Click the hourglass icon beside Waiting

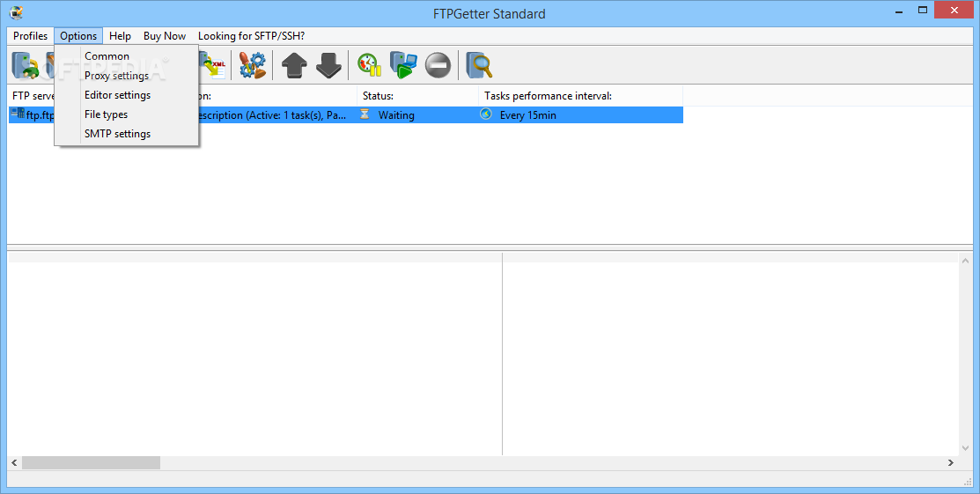365,114
